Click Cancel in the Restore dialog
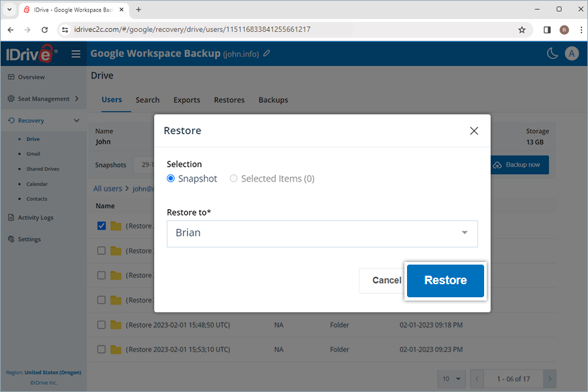 386,280
